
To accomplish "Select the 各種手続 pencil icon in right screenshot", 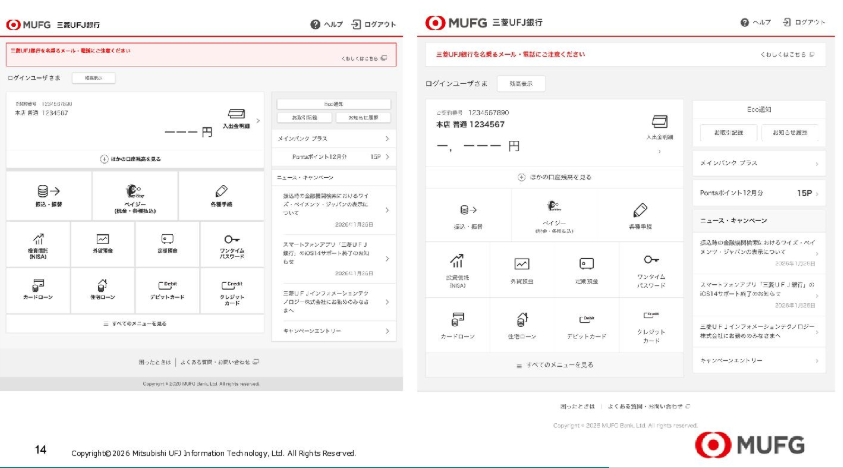I will coord(640,210).
